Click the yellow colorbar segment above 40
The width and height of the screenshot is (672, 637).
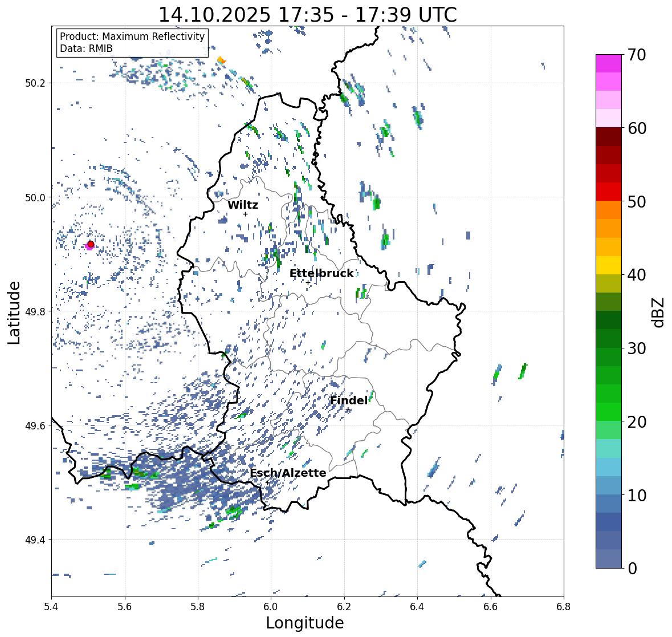click(609, 265)
